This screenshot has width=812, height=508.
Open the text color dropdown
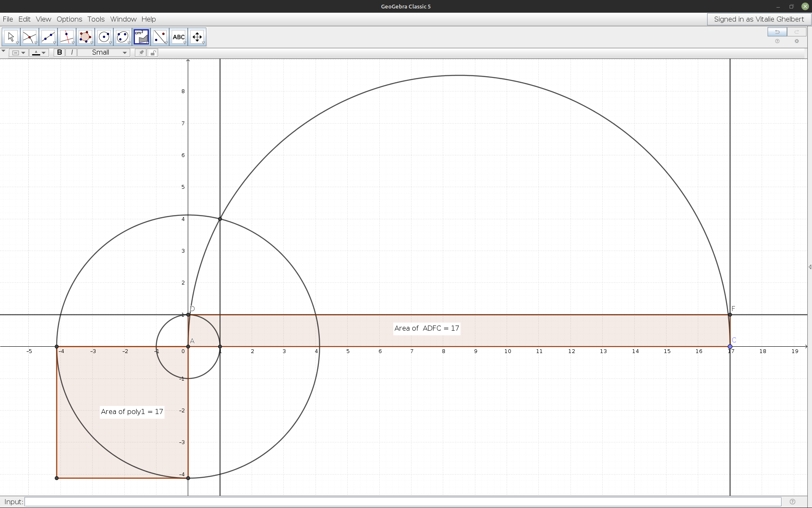click(39, 52)
